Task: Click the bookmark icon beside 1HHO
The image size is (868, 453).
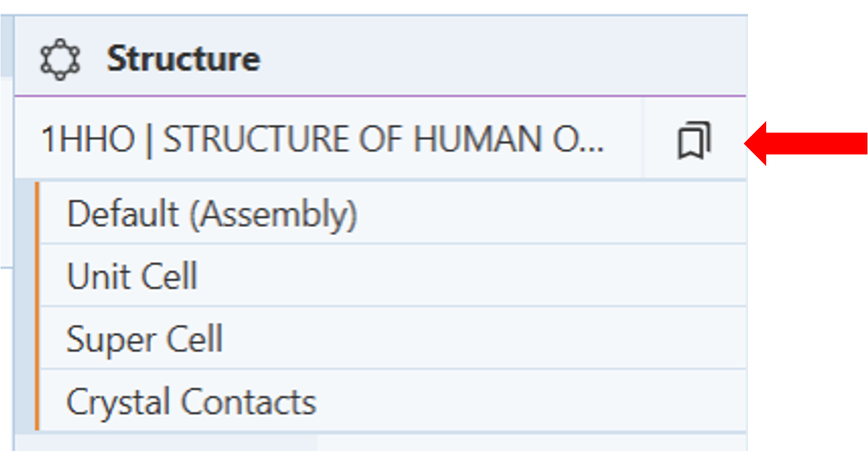Action: click(x=694, y=140)
